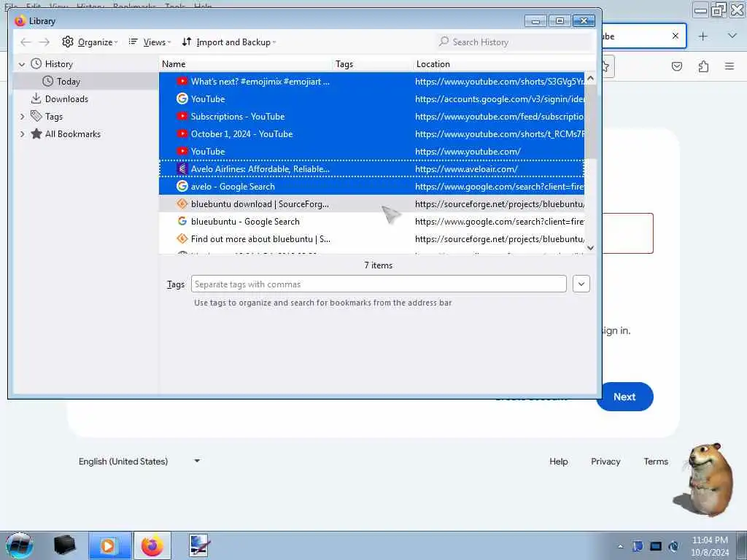Open the list all tabs chevron
Image resolution: width=747 pixels, height=560 pixels.
[732, 36]
